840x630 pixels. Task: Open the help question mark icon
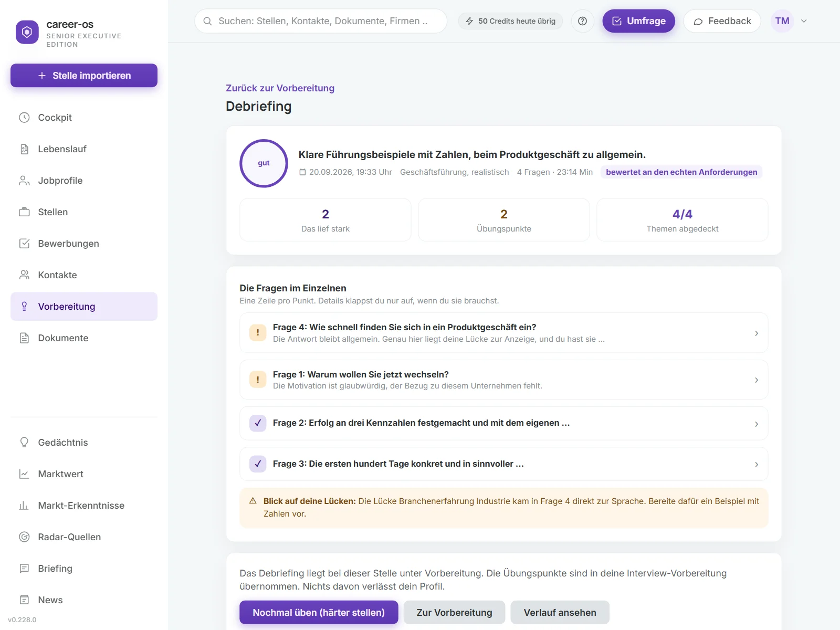[582, 21]
